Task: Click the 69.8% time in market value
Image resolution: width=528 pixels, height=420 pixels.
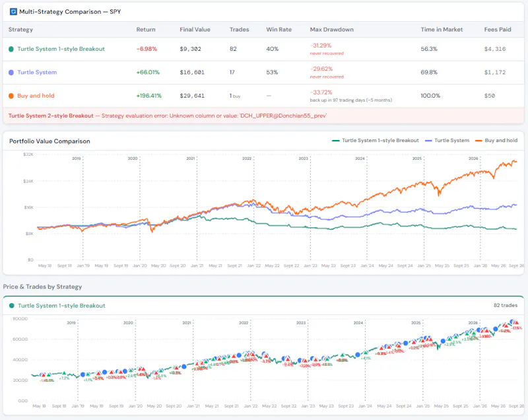Action: pos(429,72)
